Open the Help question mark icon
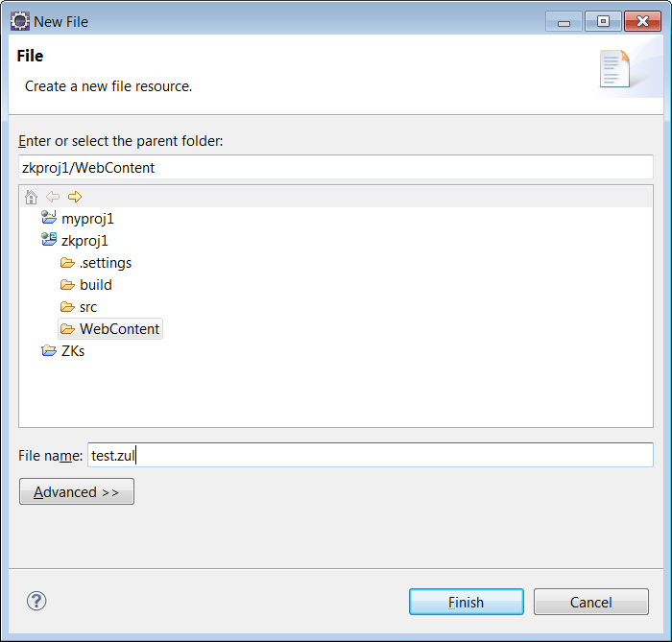 coord(36,601)
